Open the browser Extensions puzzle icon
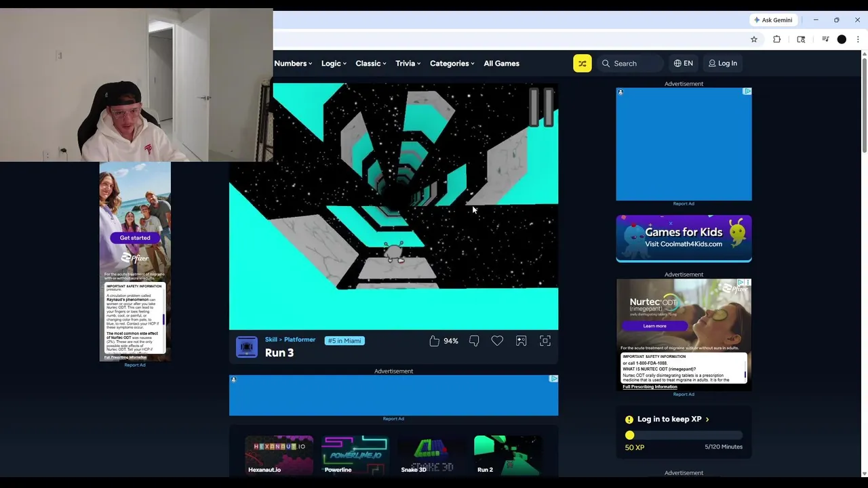Image resolution: width=868 pixels, height=488 pixels. [x=777, y=39]
